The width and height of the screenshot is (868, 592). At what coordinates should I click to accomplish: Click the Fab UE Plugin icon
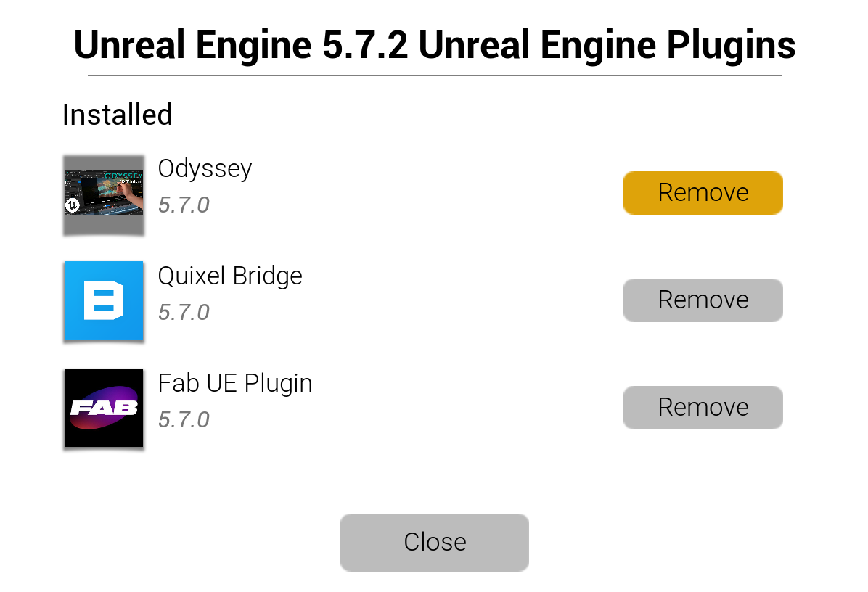coord(104,408)
